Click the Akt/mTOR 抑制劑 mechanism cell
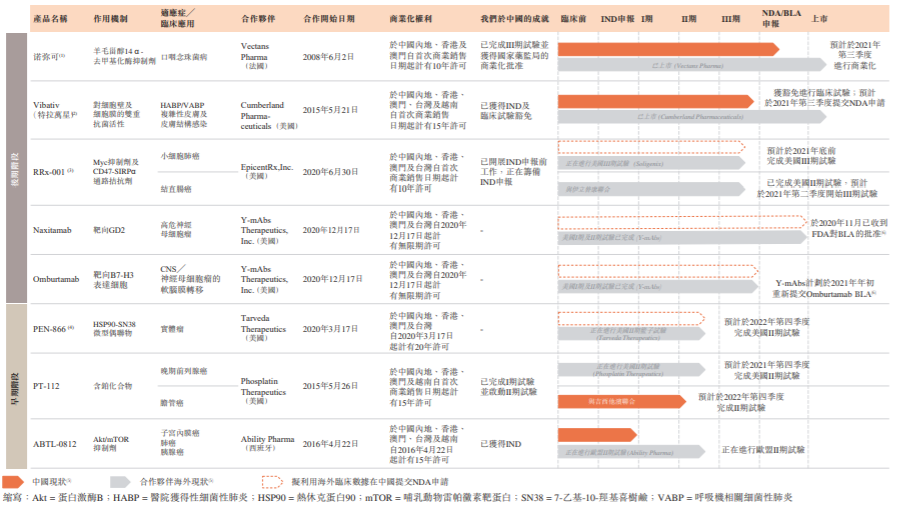This screenshot has height=510, width=904. pos(111,443)
